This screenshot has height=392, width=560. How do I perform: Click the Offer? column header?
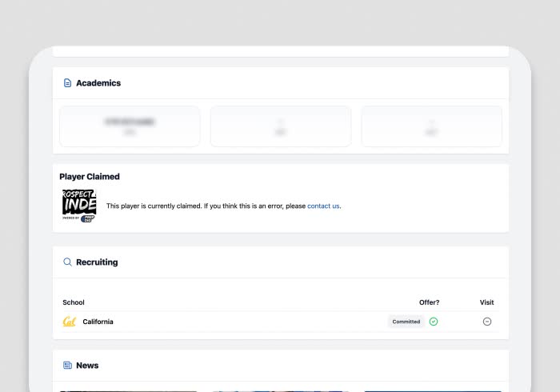pos(430,302)
